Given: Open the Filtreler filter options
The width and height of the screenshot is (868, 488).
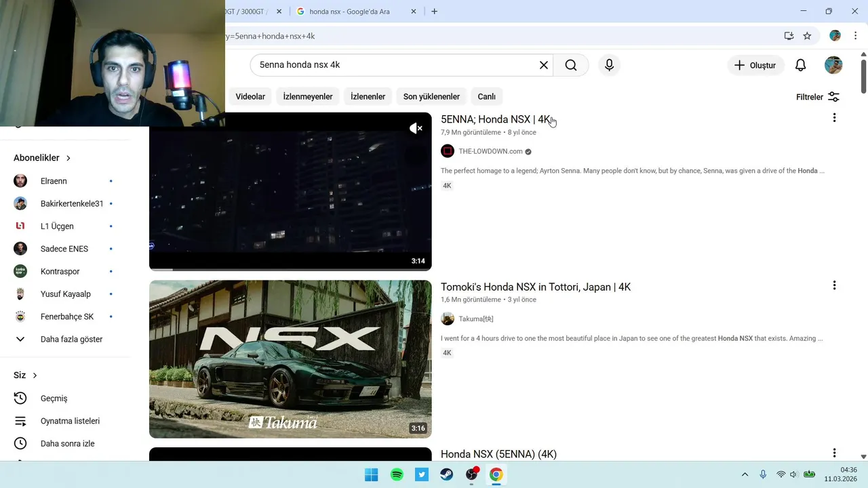Looking at the screenshot, I should (x=818, y=97).
